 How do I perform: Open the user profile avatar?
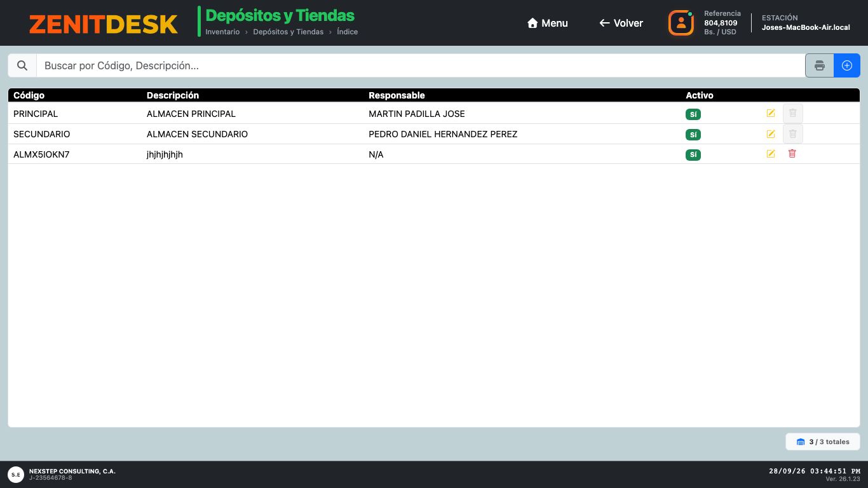click(x=681, y=23)
